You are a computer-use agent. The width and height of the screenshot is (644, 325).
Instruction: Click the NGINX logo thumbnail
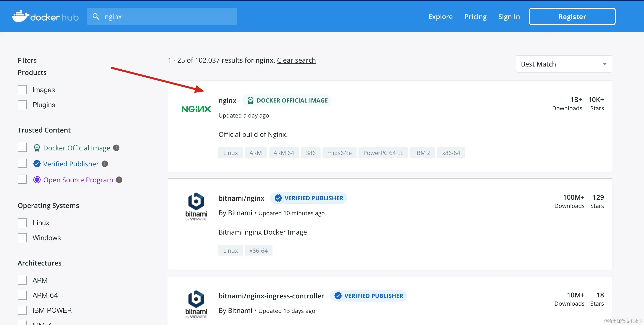pyautogui.click(x=196, y=109)
